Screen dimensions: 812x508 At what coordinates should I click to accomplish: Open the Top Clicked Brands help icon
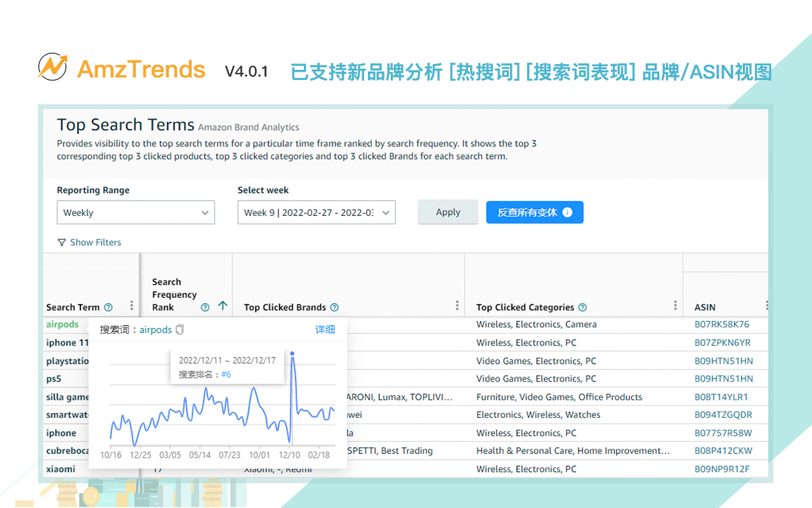tap(334, 307)
